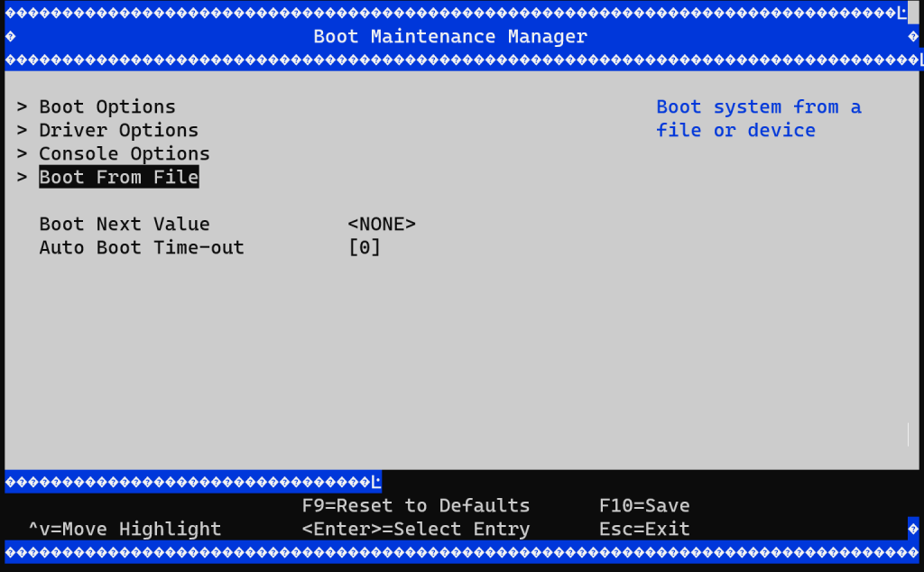Select the Driver Options entry
The height and width of the screenshot is (572, 924).
click(x=118, y=131)
